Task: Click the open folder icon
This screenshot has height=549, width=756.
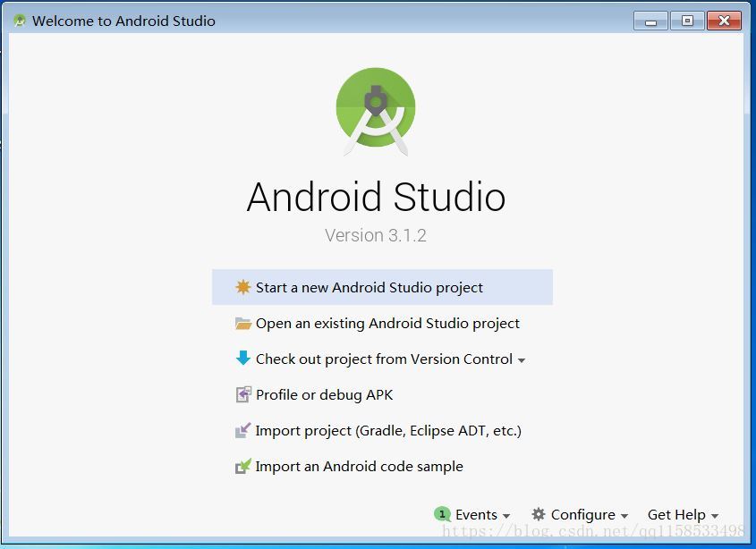Action: (243, 323)
